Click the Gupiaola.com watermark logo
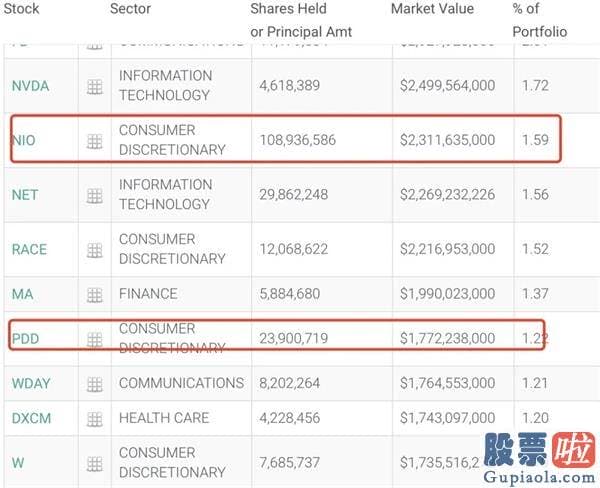This screenshot has height=488, width=600. (x=540, y=458)
